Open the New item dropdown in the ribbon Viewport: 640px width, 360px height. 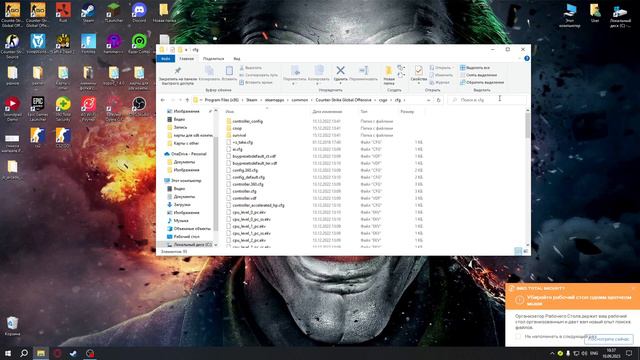tap(401, 68)
